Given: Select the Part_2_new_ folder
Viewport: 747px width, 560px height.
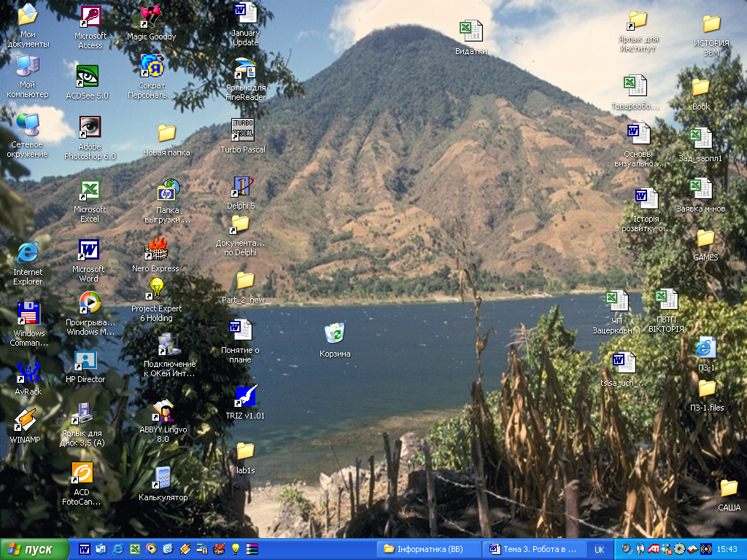Looking at the screenshot, I should [245, 281].
